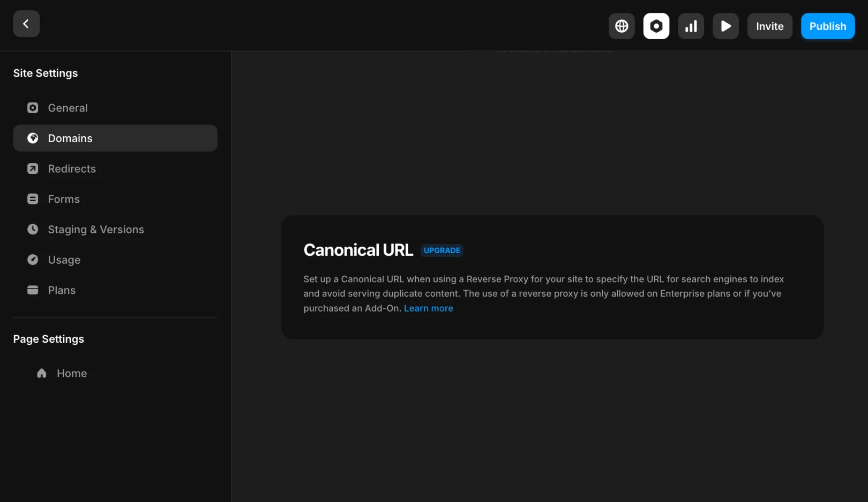Open the General settings menu item
The image size is (868, 502).
[115, 108]
